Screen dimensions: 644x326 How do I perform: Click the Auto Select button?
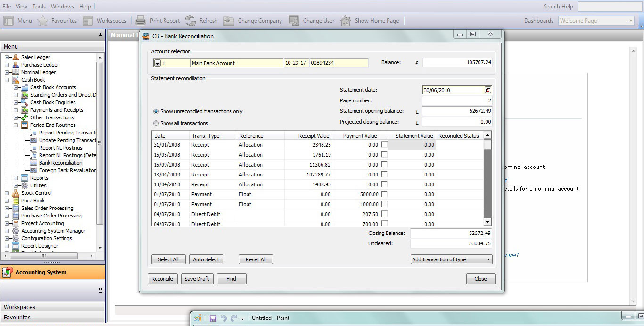(x=206, y=259)
